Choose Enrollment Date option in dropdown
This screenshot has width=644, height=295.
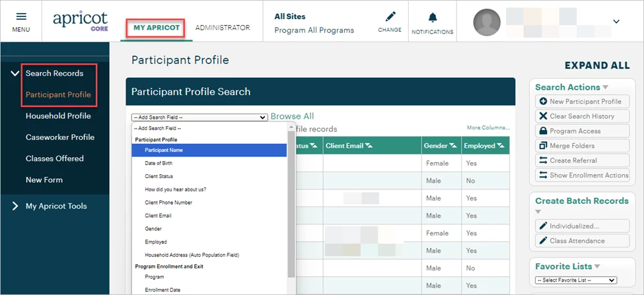(x=209, y=290)
